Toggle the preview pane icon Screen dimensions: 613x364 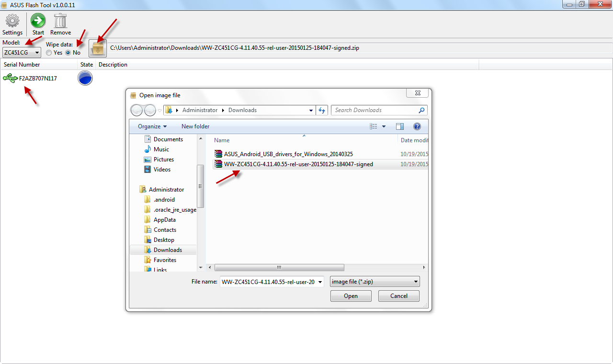point(400,126)
